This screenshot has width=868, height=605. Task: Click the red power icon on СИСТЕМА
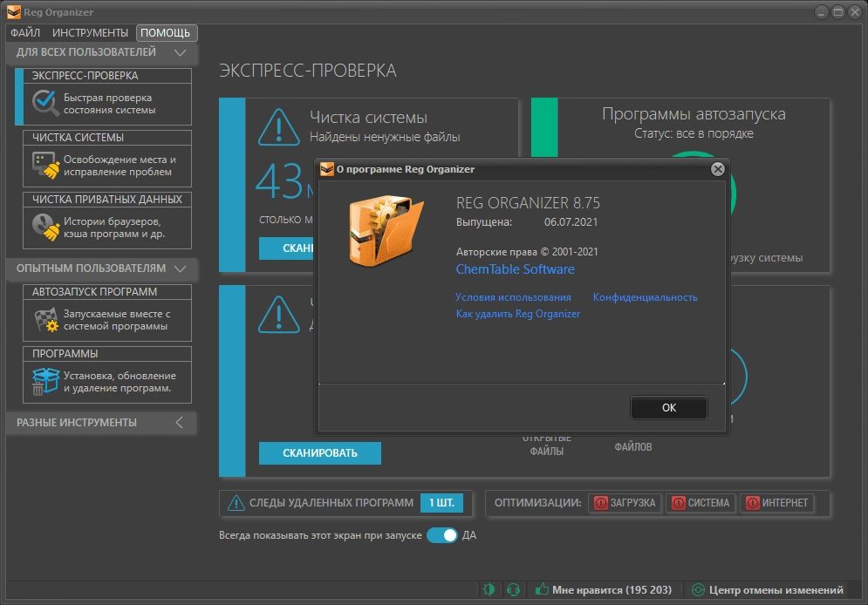click(x=678, y=503)
